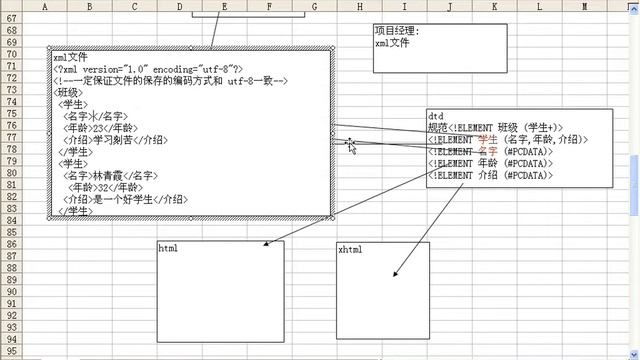Click the utf-8 comment line
This screenshot has width=640, height=360.
[x=171, y=81]
